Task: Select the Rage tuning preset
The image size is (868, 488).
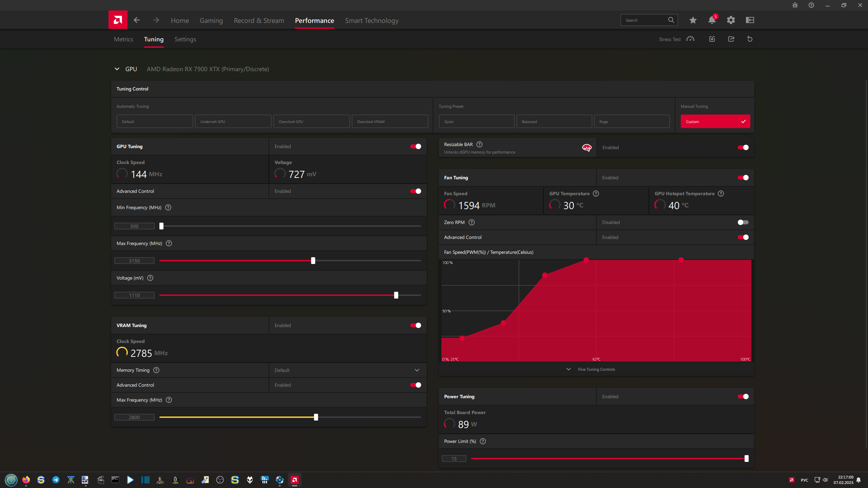Action: pos(631,121)
